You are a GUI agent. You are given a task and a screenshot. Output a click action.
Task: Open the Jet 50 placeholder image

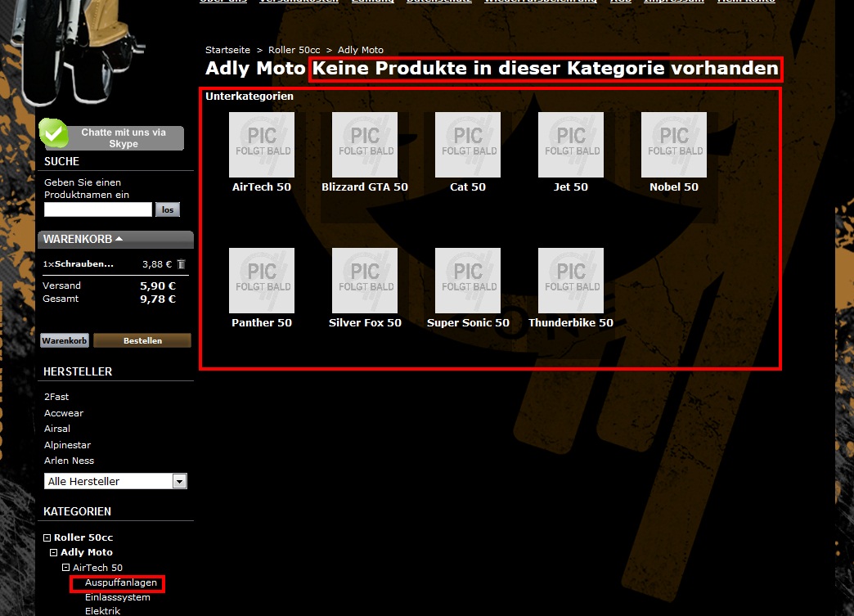571,145
